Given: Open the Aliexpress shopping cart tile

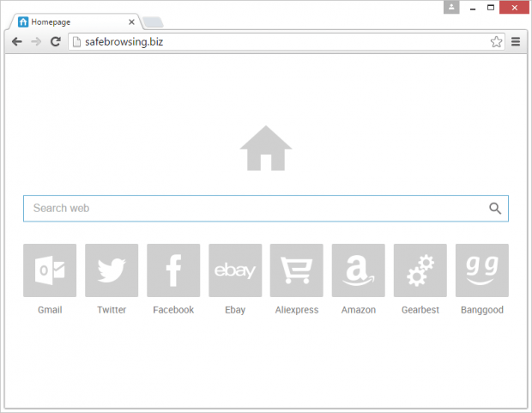Looking at the screenshot, I should coord(297,270).
